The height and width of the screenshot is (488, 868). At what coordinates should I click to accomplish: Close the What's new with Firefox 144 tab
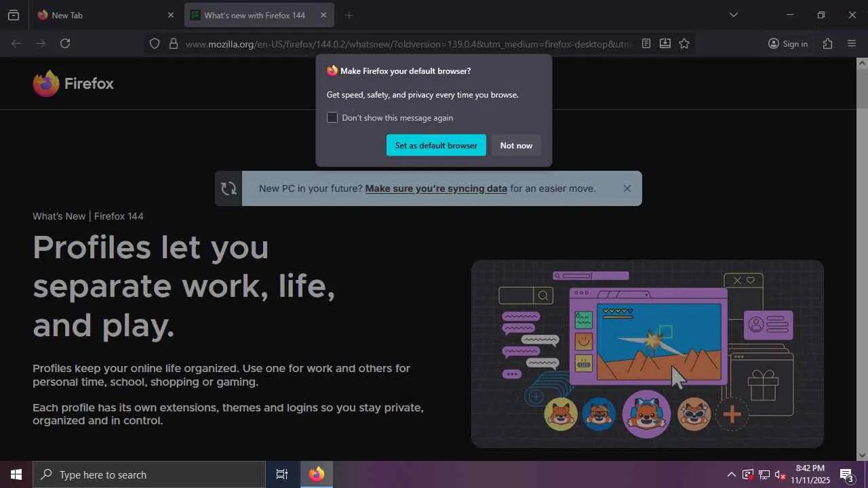click(x=323, y=15)
